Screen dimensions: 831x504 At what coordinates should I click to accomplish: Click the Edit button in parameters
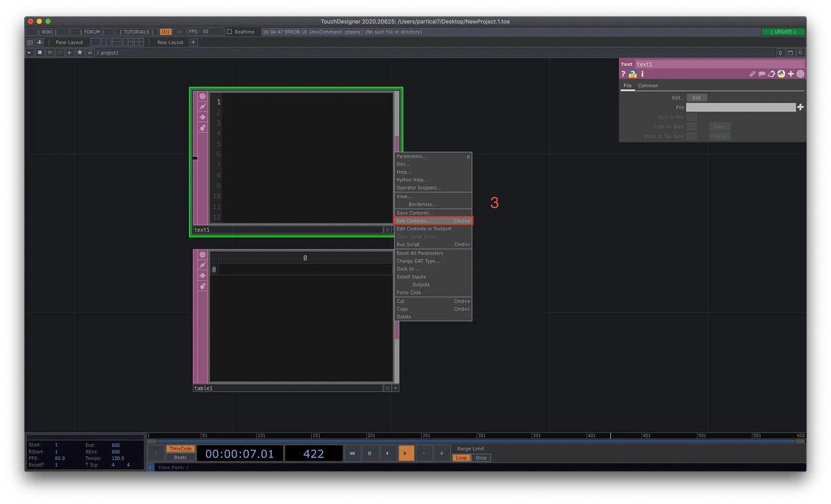696,98
